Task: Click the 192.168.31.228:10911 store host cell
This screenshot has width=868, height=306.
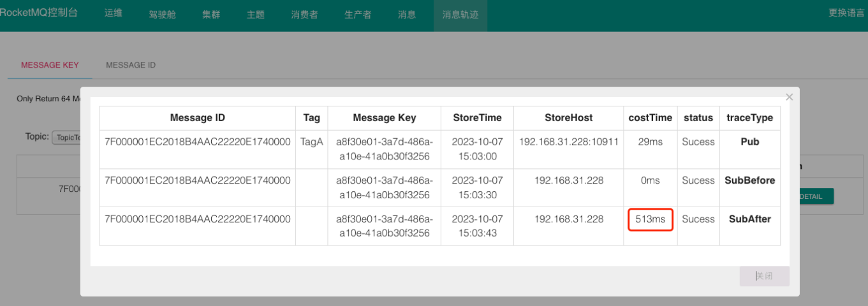Action: pyautogui.click(x=569, y=142)
